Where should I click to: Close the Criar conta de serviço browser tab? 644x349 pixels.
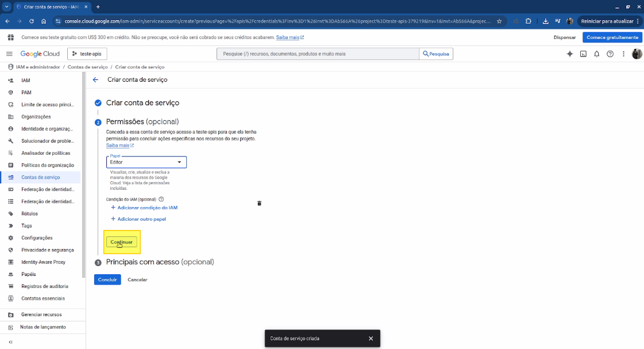pyautogui.click(x=86, y=6)
